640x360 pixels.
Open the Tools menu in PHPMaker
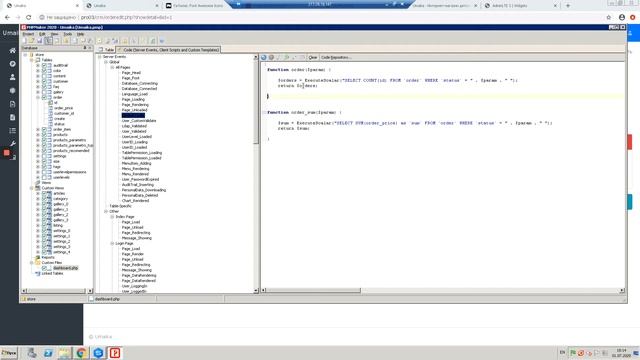(68, 34)
